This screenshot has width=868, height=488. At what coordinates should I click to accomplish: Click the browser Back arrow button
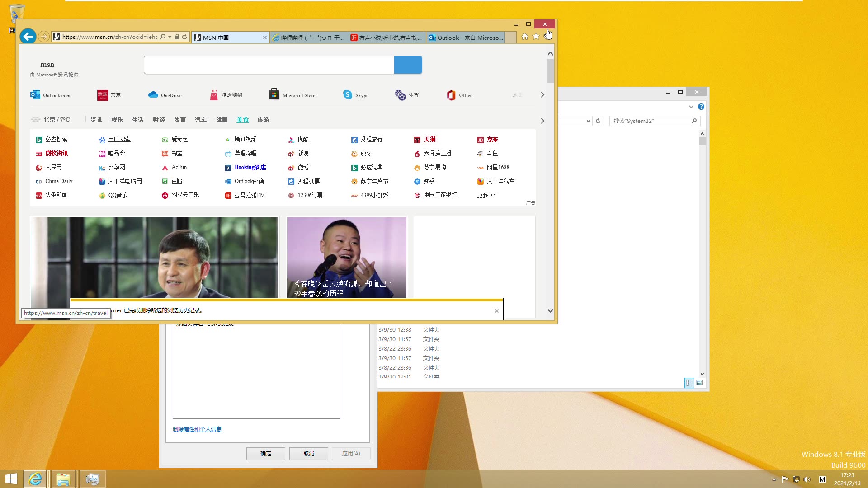pos(28,37)
